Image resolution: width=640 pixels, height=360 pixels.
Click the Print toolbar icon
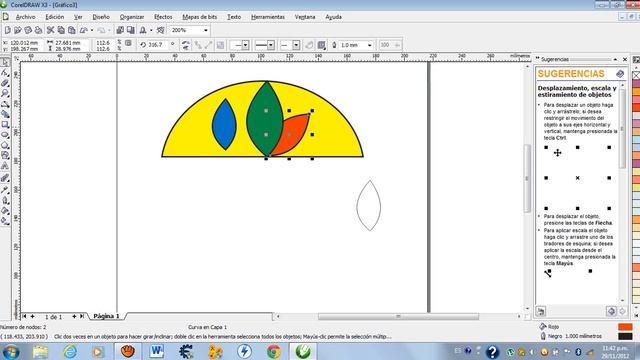(38, 30)
